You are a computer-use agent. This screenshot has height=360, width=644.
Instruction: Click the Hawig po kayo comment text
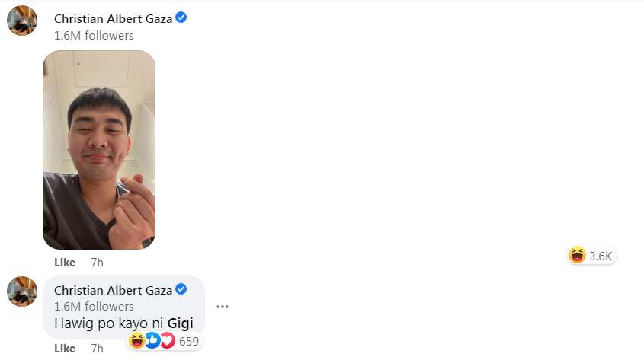pos(123,323)
